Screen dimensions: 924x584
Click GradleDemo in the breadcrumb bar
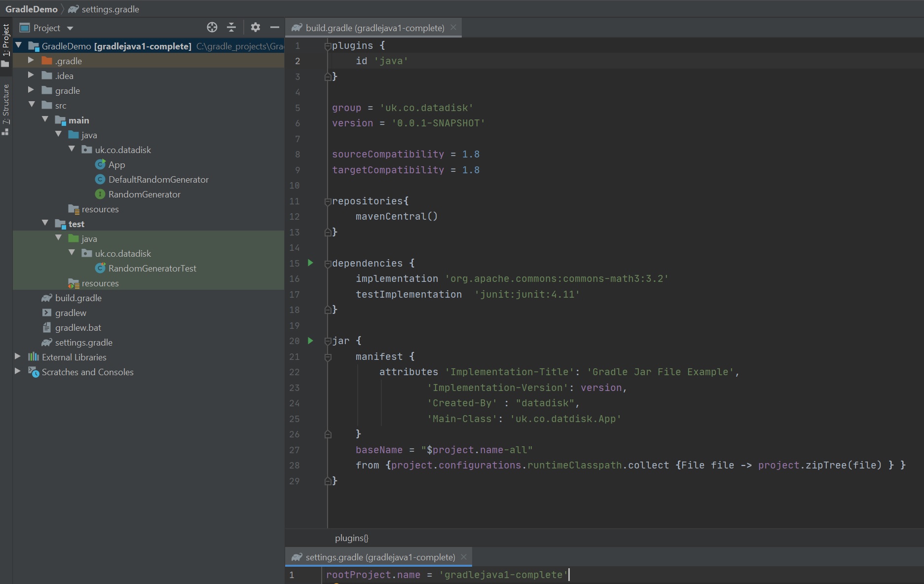tap(31, 9)
